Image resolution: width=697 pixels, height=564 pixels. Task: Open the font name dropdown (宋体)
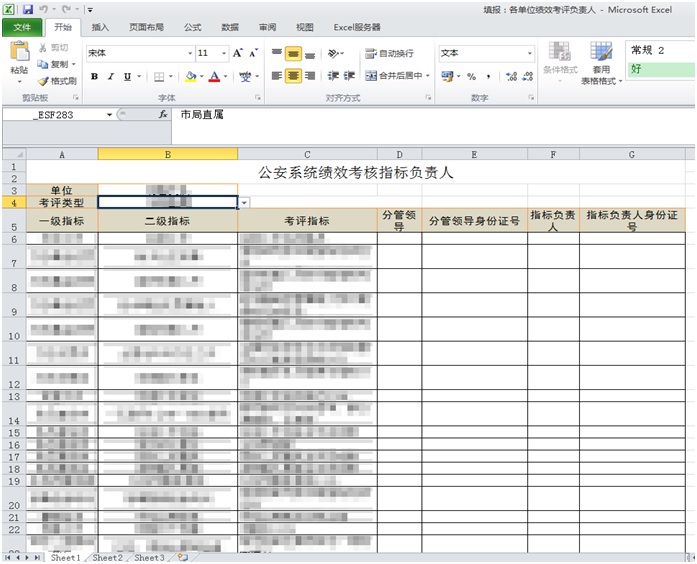[190, 53]
